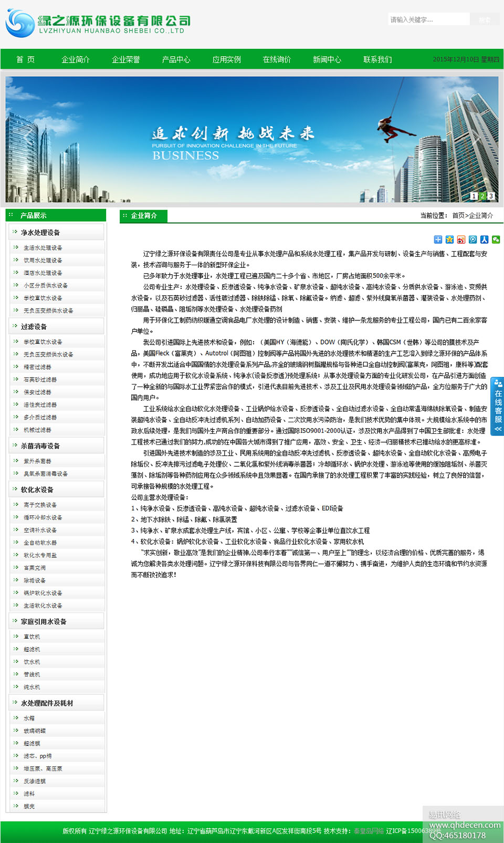Show banner slide 2
The width and height of the screenshot is (504, 843).
point(482,196)
